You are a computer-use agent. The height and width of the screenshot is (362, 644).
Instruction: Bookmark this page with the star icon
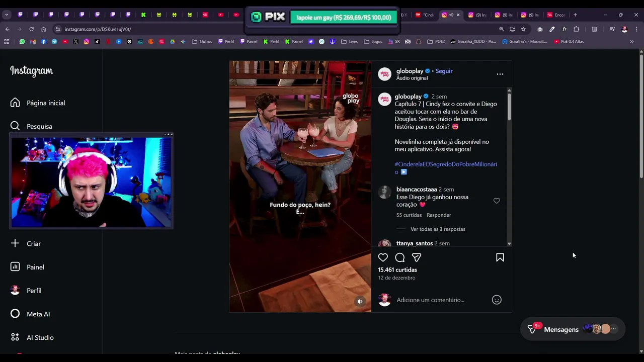click(523, 29)
